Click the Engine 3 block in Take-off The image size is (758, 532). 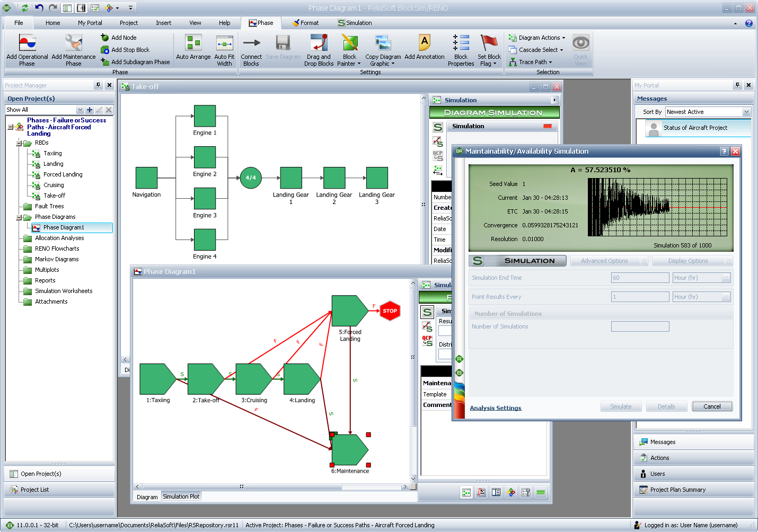tap(205, 198)
